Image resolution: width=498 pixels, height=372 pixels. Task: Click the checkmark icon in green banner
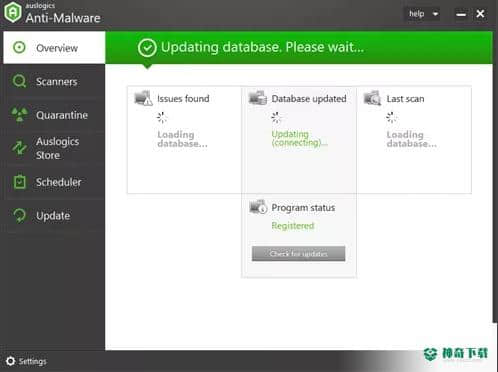(147, 48)
